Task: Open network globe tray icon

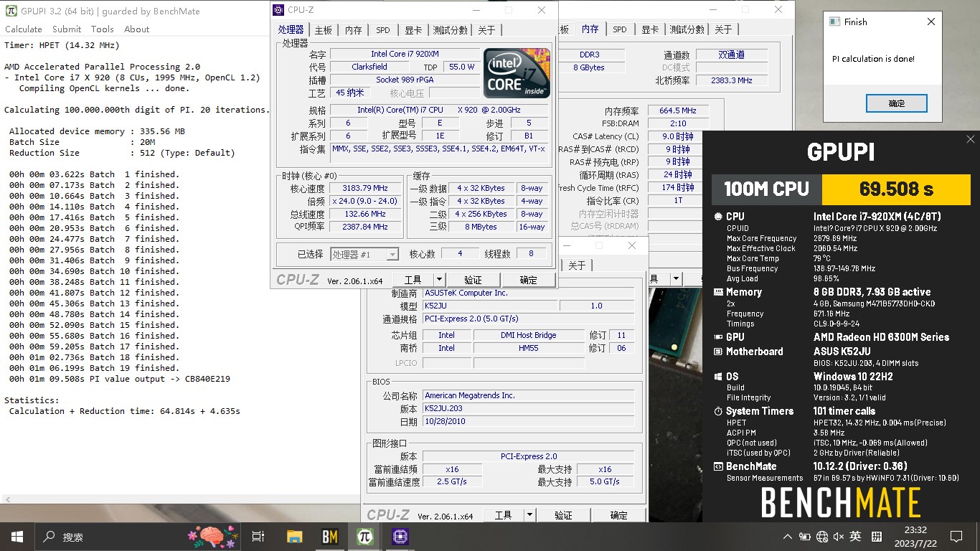Action: tap(822, 537)
